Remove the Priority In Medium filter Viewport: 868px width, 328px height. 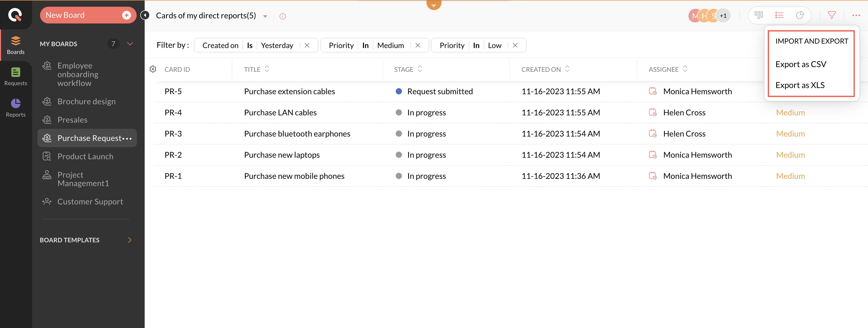tap(417, 45)
